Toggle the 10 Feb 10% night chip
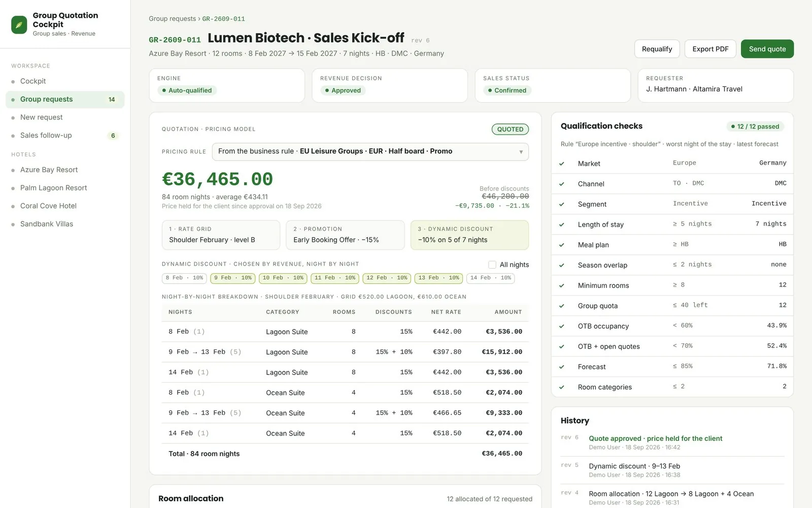 tap(283, 278)
